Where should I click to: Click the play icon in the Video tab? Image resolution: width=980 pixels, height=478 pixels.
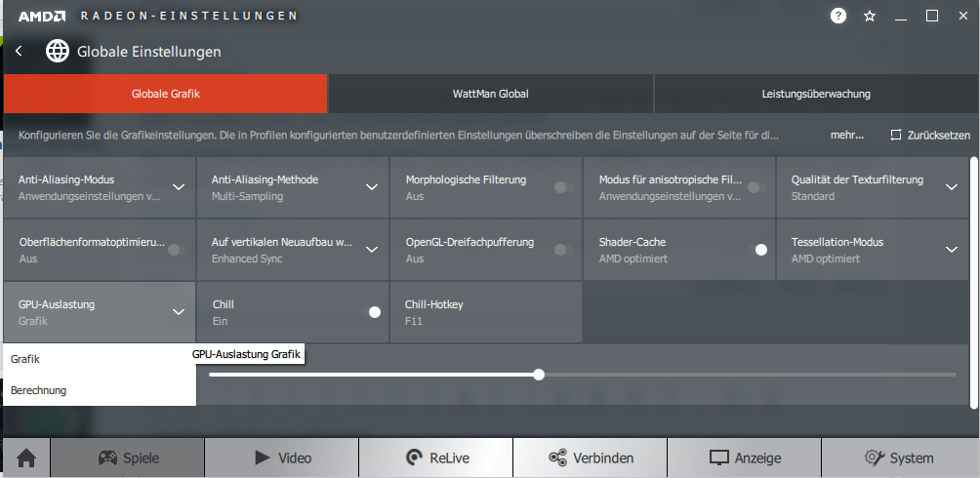263,458
